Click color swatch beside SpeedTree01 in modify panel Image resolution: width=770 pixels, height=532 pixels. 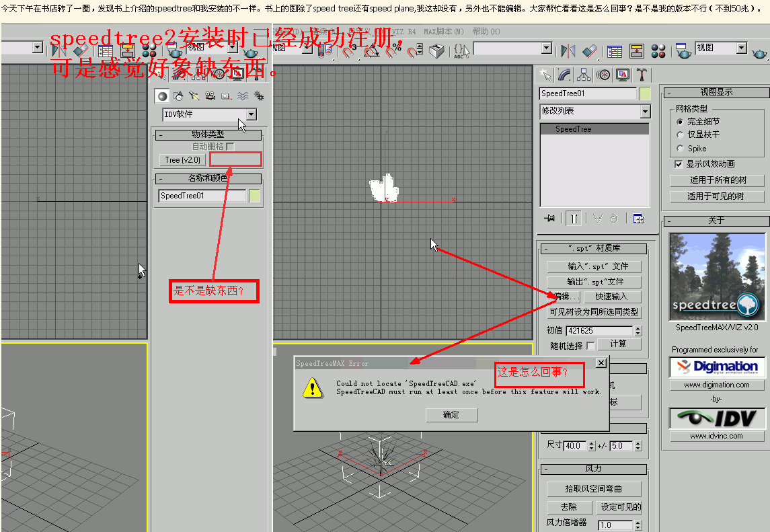[645, 93]
